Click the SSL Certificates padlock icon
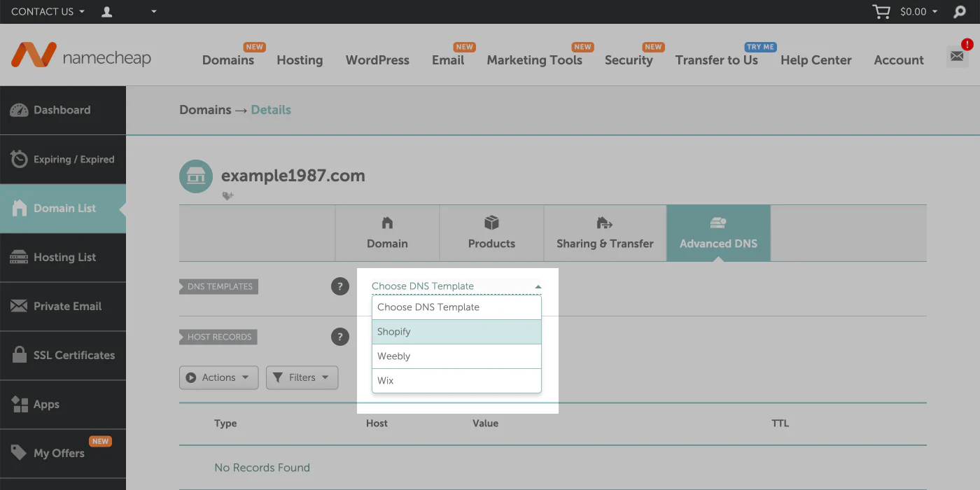 (20, 355)
